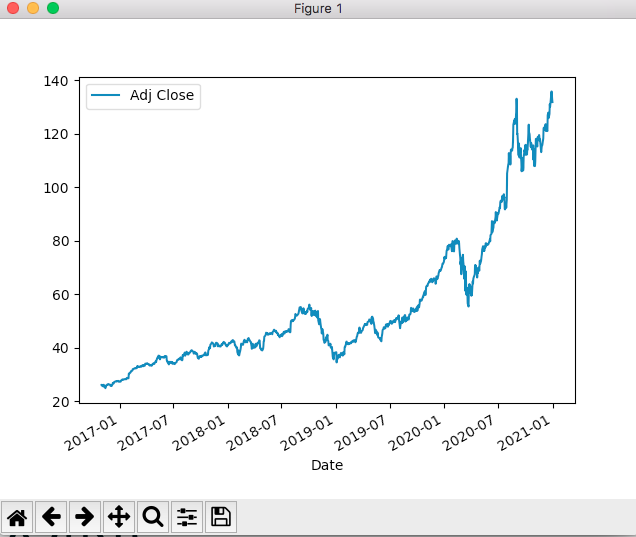Click the 60 y-axis tick label
The height and width of the screenshot is (537, 636).
60,295
